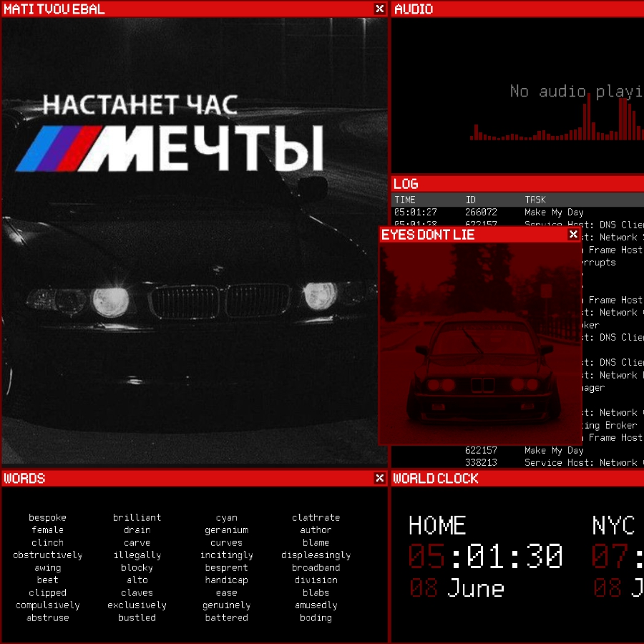Click the word blabs
644x644 pixels.
316,592
